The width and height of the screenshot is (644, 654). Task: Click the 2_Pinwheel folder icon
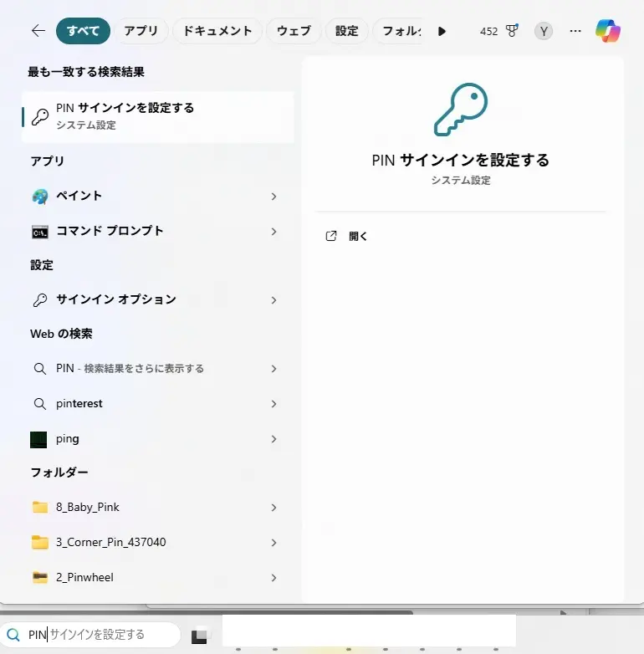pyautogui.click(x=40, y=577)
